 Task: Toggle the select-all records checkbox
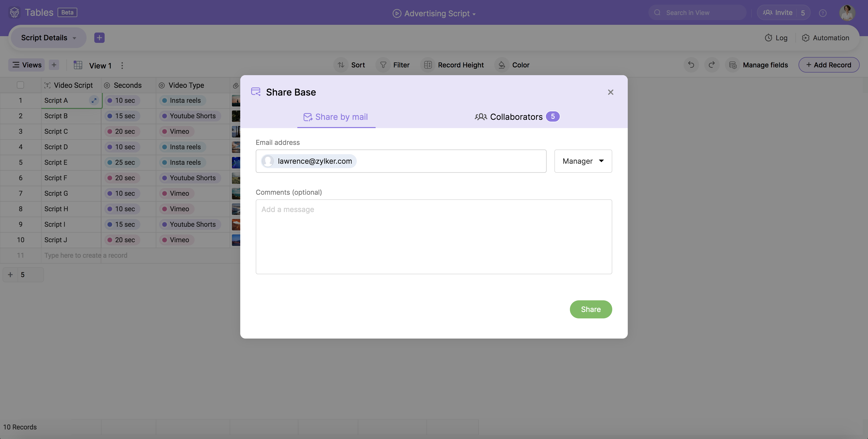click(x=21, y=85)
